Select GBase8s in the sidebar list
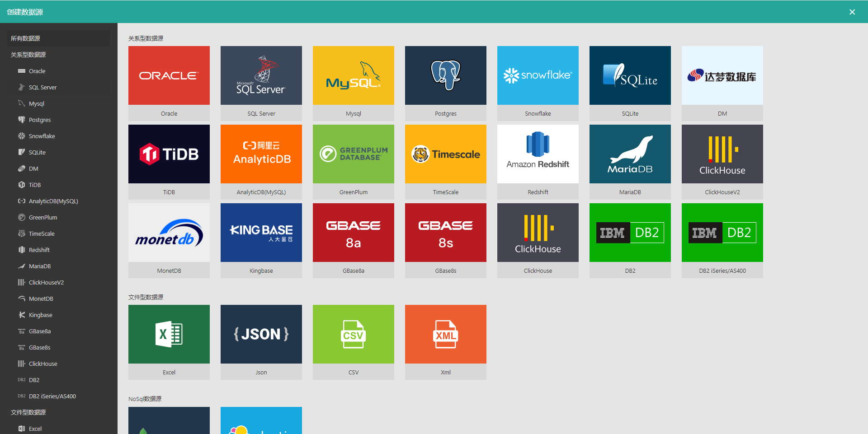The height and width of the screenshot is (434, 868). click(59, 347)
